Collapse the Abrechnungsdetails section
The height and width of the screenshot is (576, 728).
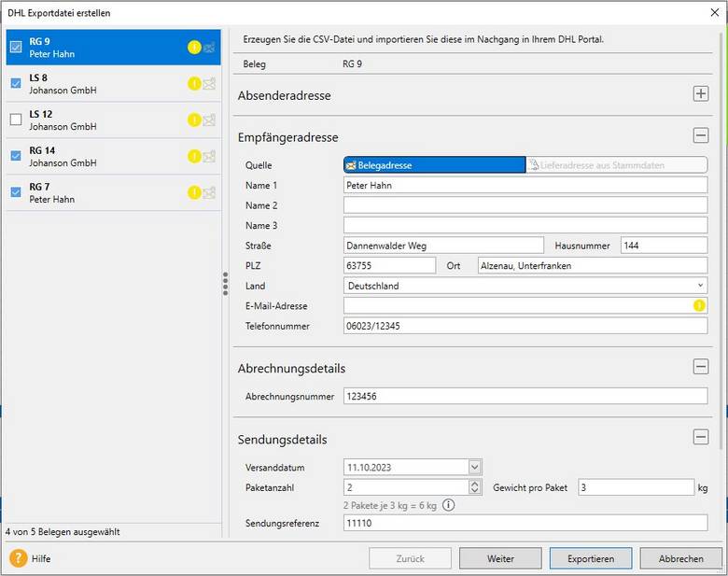tap(701, 367)
